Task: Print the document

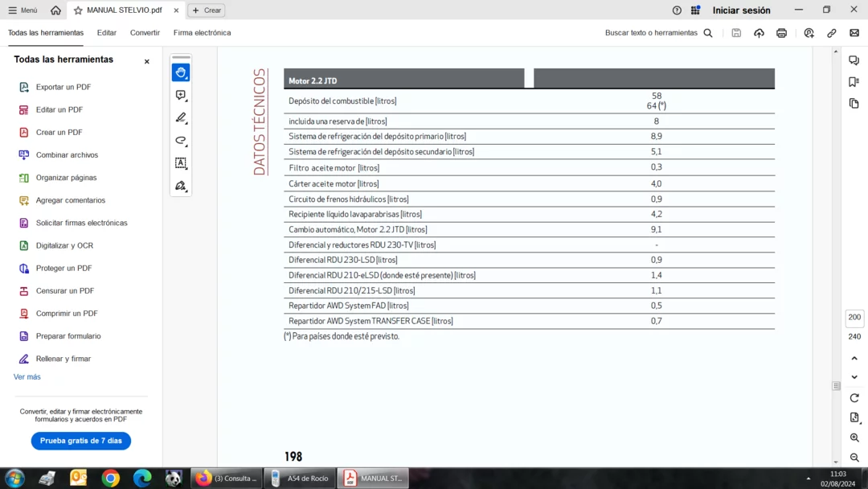Action: click(x=782, y=33)
